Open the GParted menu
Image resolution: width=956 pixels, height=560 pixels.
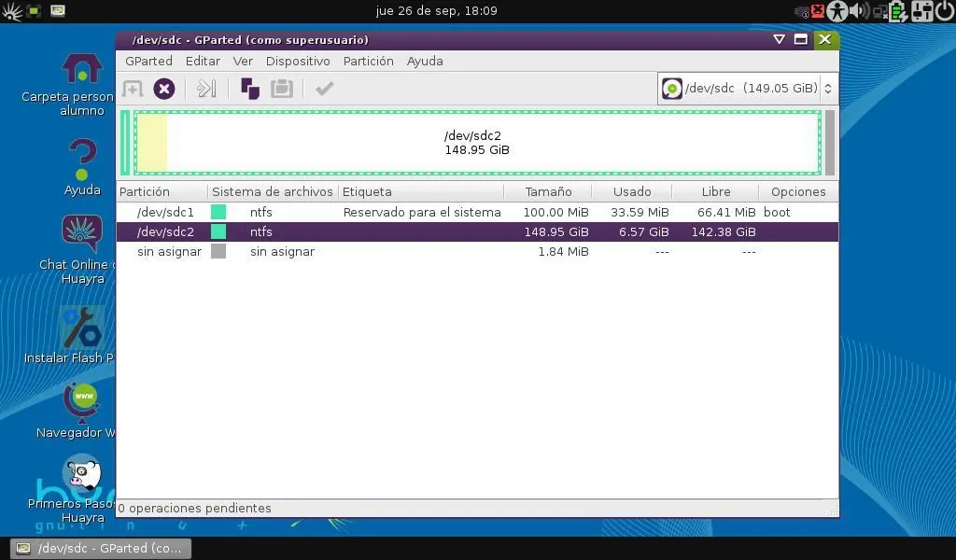click(148, 61)
